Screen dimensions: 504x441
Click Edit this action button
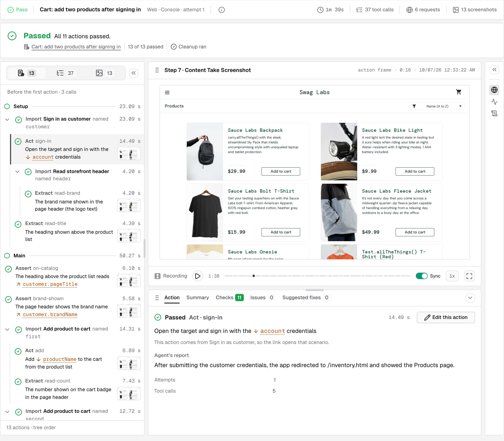tap(446, 318)
